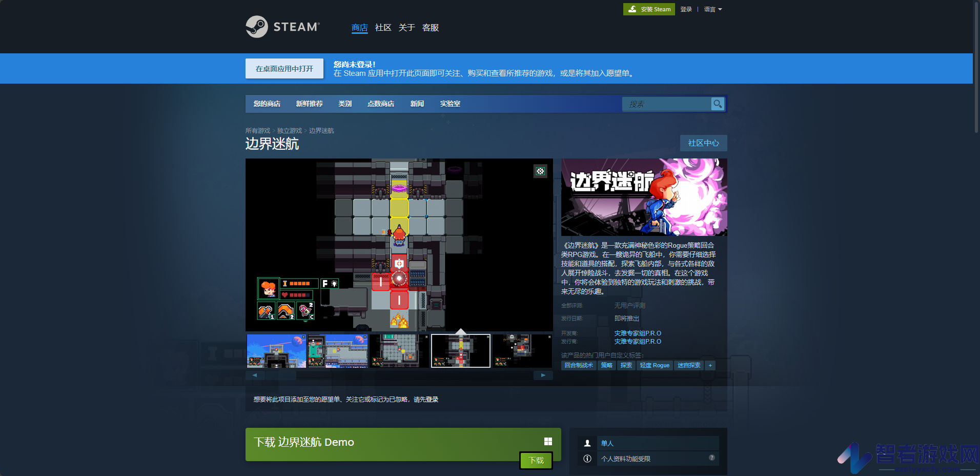Click the Windows platform icon in the demo box
980x476 pixels.
pos(548,442)
